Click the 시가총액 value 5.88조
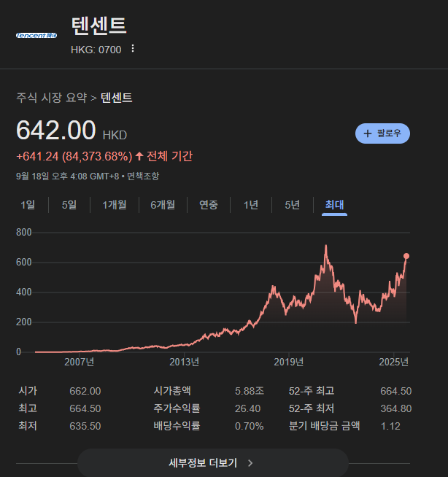 (250, 391)
